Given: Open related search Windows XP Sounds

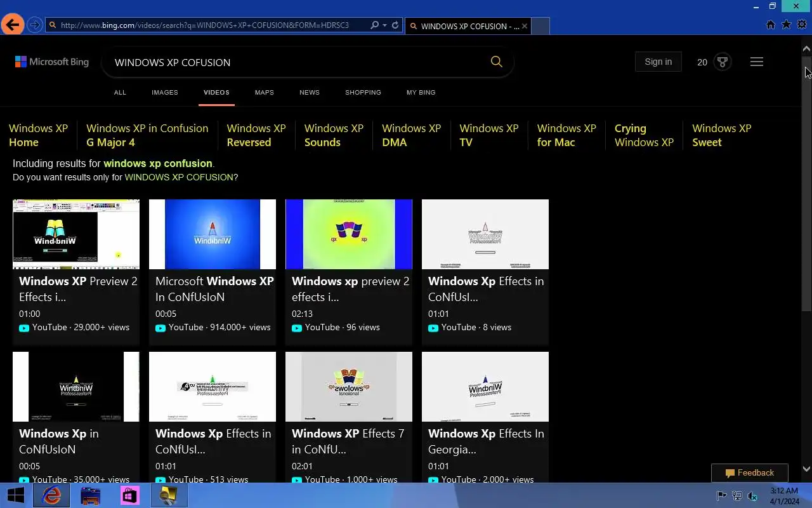Looking at the screenshot, I should point(334,135).
